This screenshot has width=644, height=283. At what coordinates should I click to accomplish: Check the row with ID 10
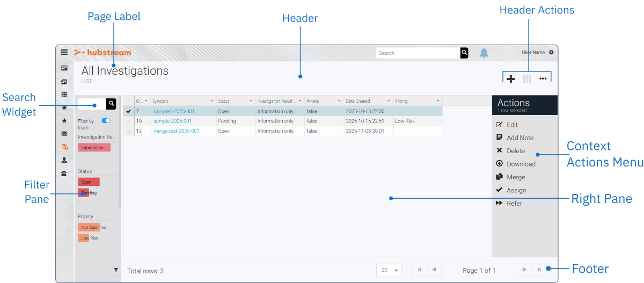[x=128, y=121]
